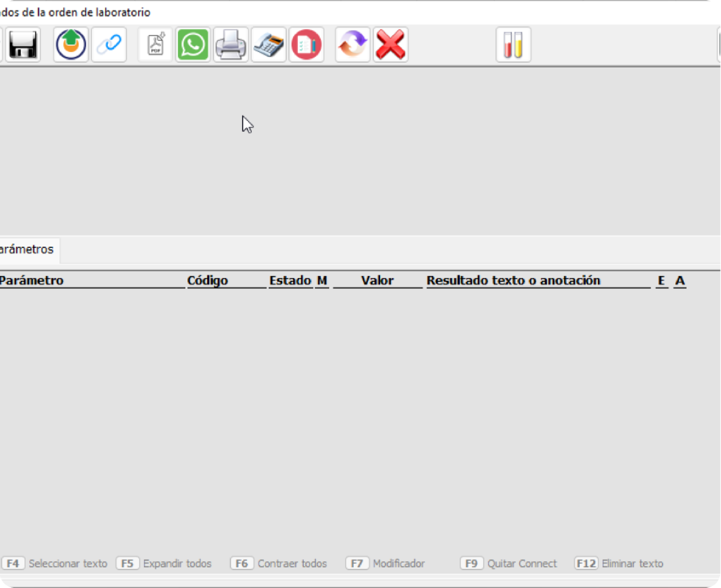Print the laboratory order results

click(x=231, y=44)
